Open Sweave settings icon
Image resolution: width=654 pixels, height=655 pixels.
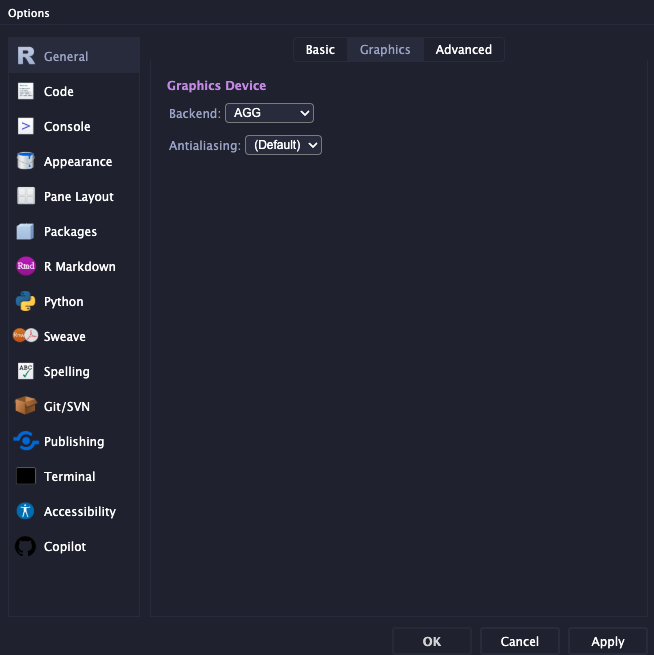click(26, 337)
